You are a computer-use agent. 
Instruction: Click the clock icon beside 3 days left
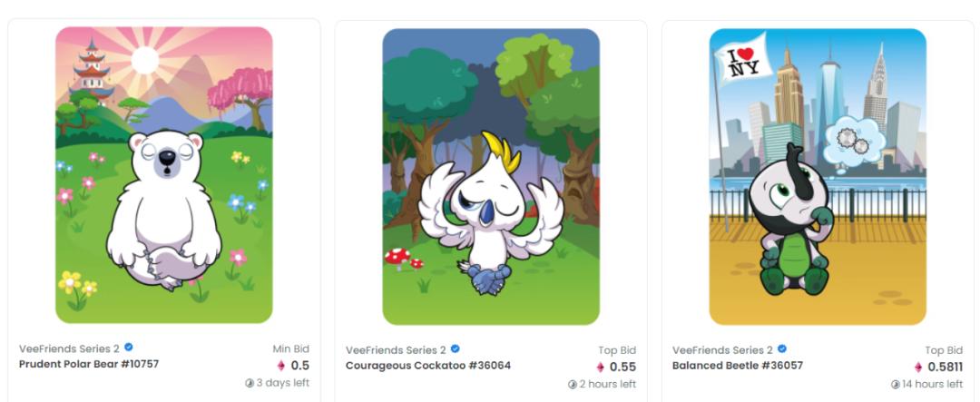(x=250, y=383)
